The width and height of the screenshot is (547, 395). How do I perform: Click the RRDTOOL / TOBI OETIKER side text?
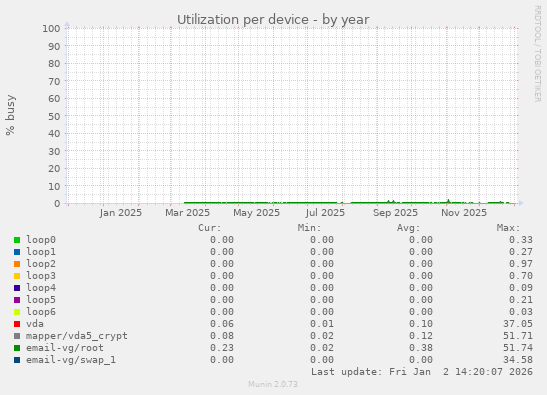tap(538, 53)
